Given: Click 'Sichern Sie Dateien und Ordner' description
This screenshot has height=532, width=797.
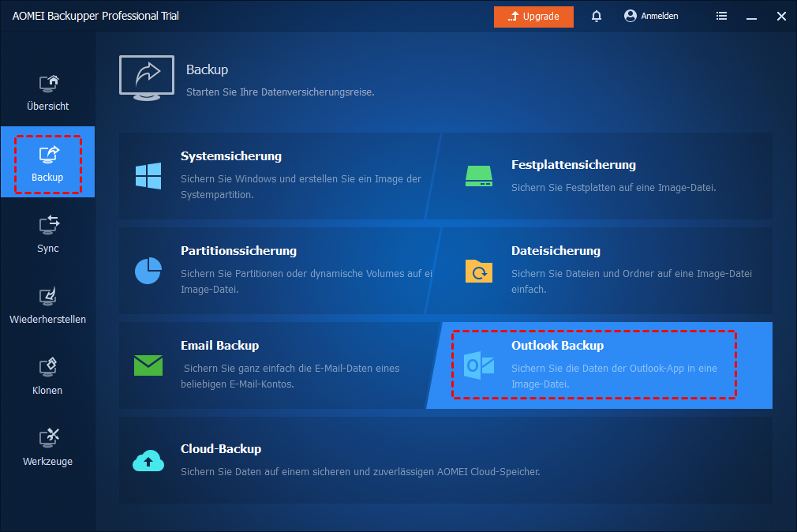Looking at the screenshot, I should (x=631, y=281).
